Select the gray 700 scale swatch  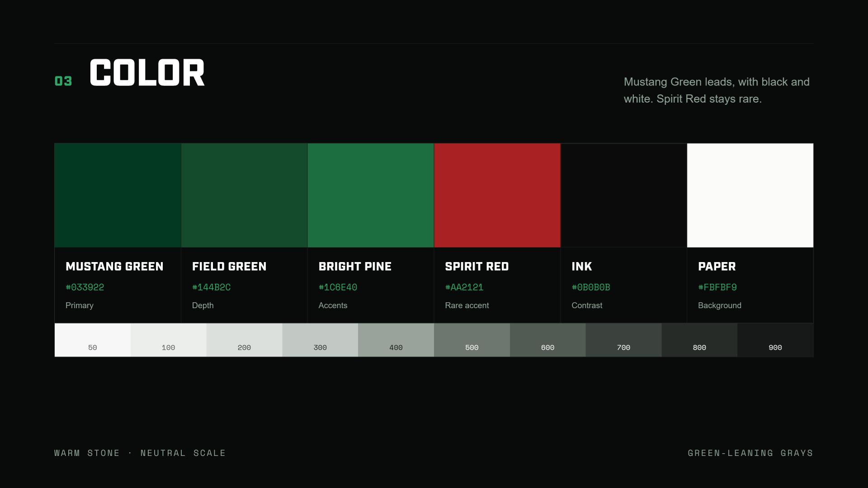coord(624,340)
